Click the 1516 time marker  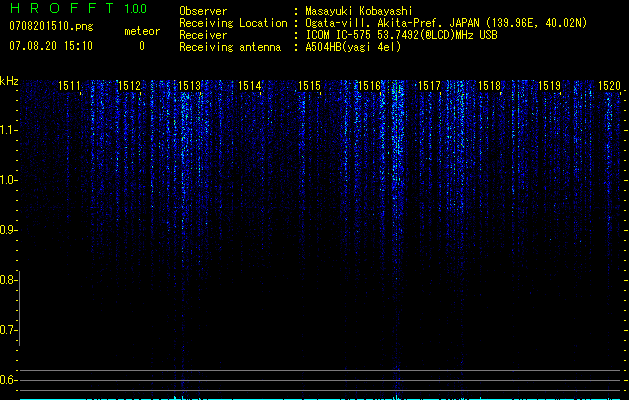[369, 86]
